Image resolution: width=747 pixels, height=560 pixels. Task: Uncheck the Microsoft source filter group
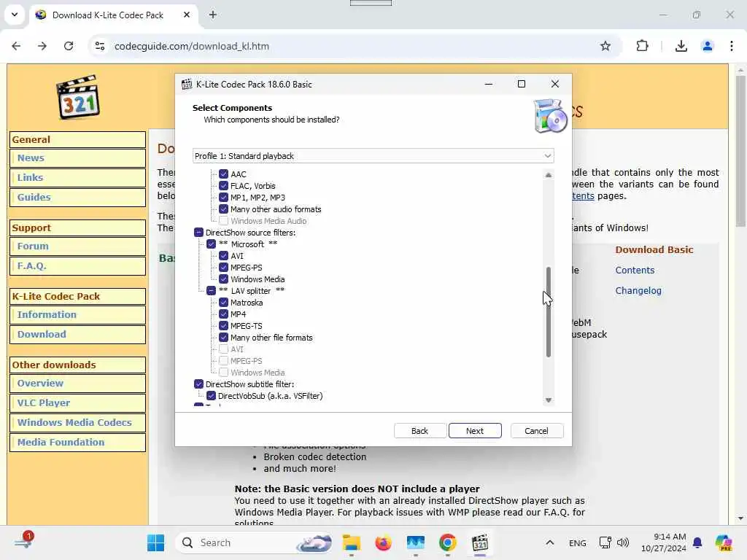coord(211,244)
